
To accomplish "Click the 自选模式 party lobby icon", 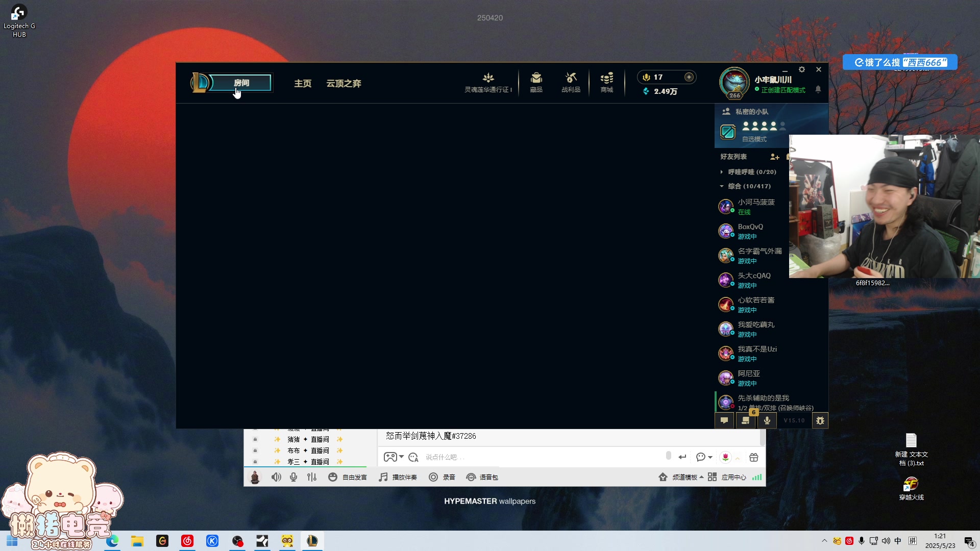I will pyautogui.click(x=727, y=132).
